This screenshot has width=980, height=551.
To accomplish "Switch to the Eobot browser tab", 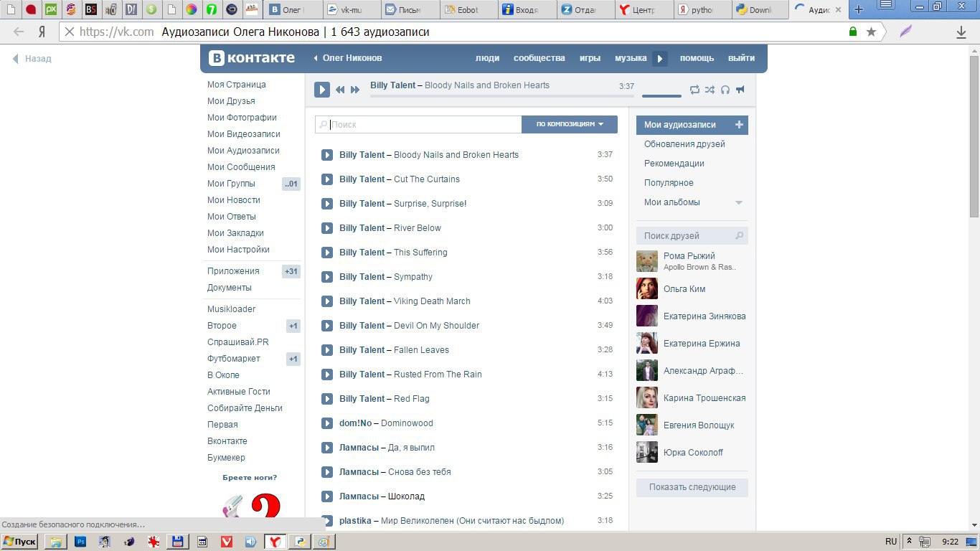I will click(x=468, y=10).
